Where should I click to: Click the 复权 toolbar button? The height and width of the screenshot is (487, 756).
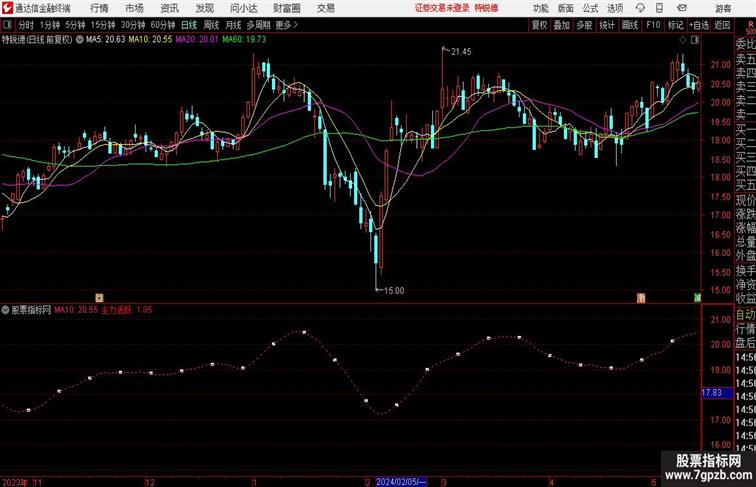click(539, 25)
